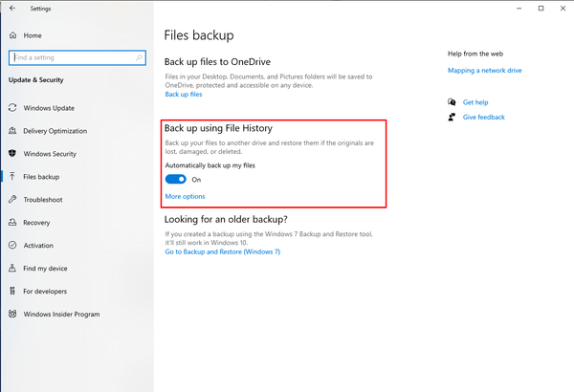Screen dimensions: 574x392
Task: Select the Recovery icon in the sidebar
Action: (12, 222)
